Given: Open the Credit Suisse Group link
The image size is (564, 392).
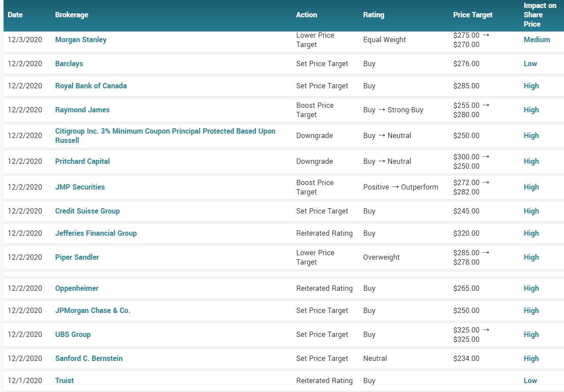Looking at the screenshot, I should coord(87,211).
